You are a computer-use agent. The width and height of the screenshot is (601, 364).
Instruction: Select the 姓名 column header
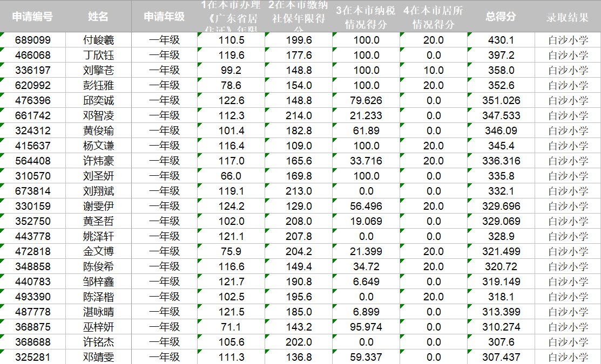click(98, 17)
